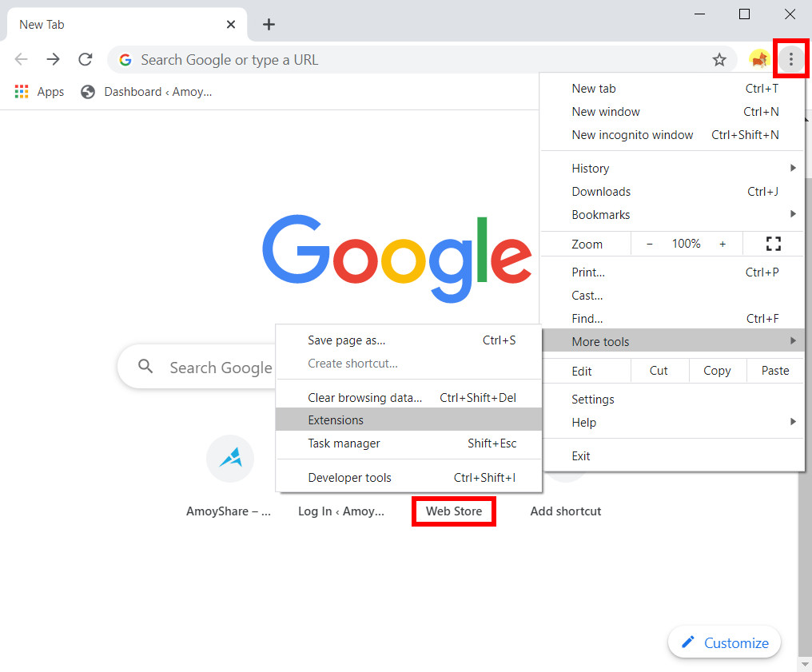812x672 pixels.
Task: Click the Google icon in address bar
Action: point(125,60)
